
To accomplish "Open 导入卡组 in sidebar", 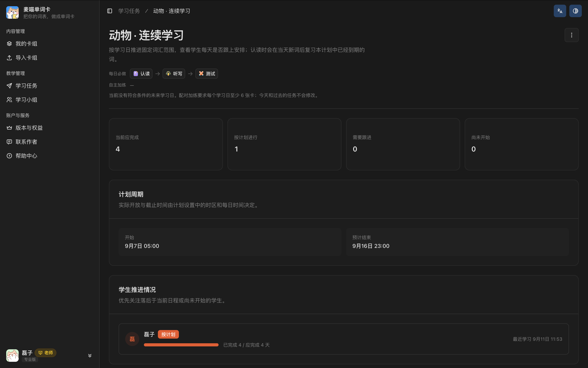I will click(x=50, y=58).
